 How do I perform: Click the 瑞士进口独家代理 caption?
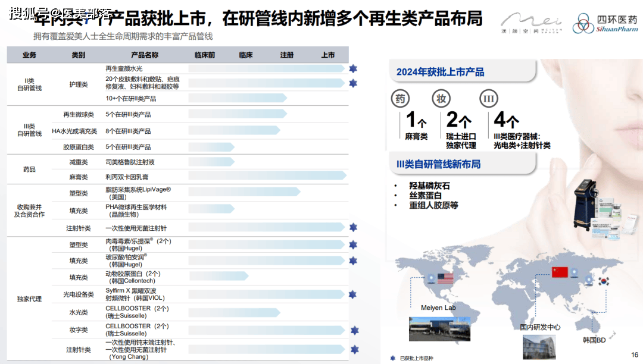tap(461, 141)
